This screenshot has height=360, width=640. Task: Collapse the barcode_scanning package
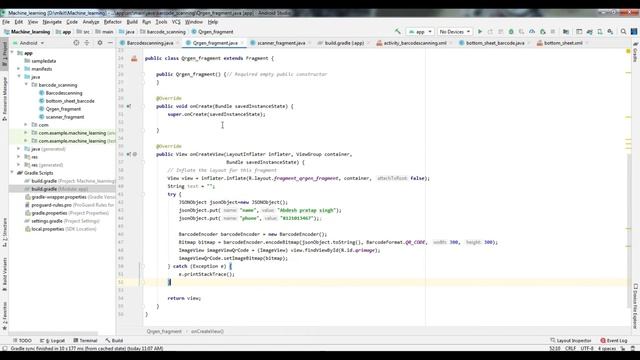click(26, 85)
